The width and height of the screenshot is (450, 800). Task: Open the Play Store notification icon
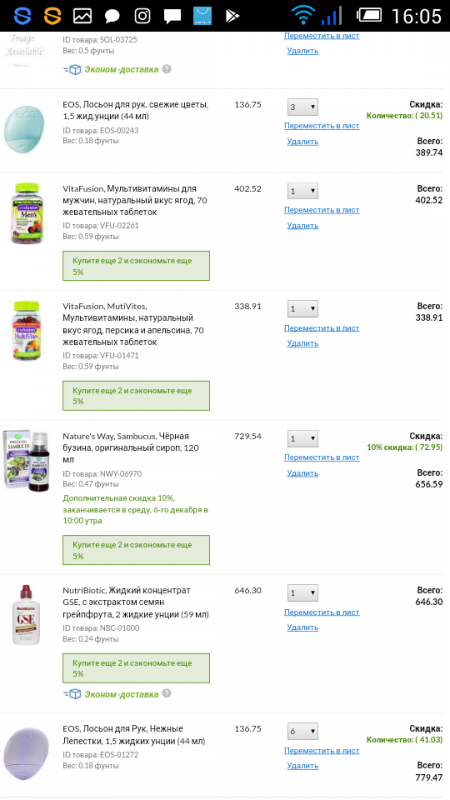233,16
